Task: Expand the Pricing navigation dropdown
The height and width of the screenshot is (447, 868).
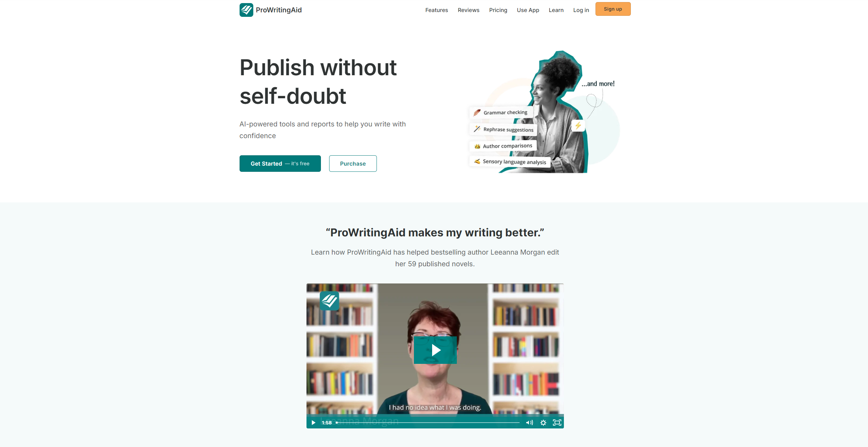Action: click(498, 10)
